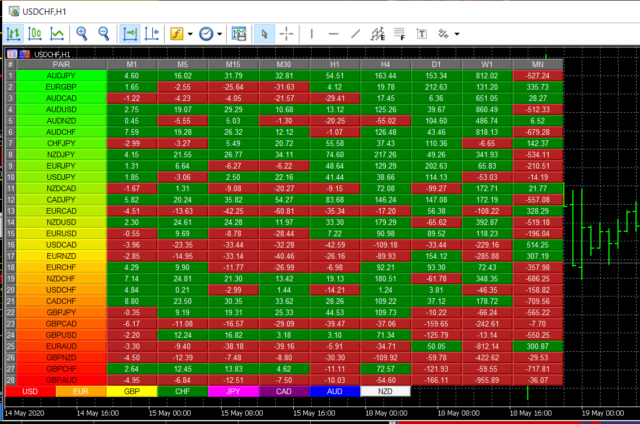Screen dimensions: 640x424
Task: Select the Vertical Line drawing tool
Action: point(311,34)
